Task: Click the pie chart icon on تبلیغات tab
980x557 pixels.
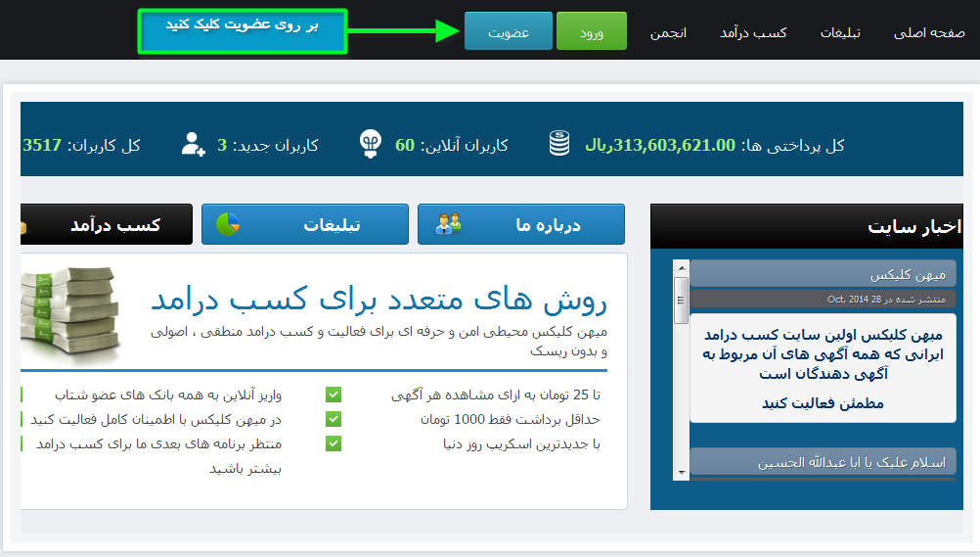Action: click(x=228, y=224)
